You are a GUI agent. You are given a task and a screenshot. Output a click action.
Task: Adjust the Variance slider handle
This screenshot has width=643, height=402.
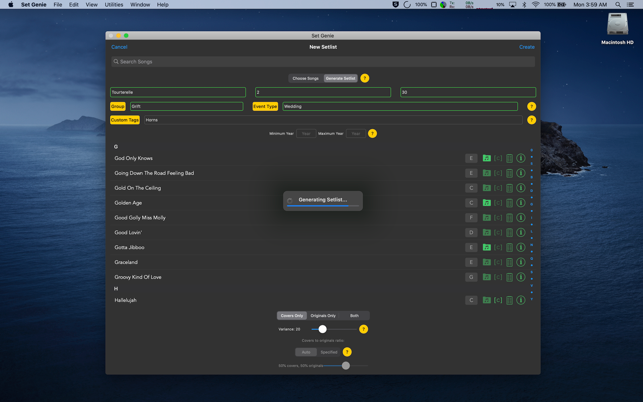click(322, 329)
